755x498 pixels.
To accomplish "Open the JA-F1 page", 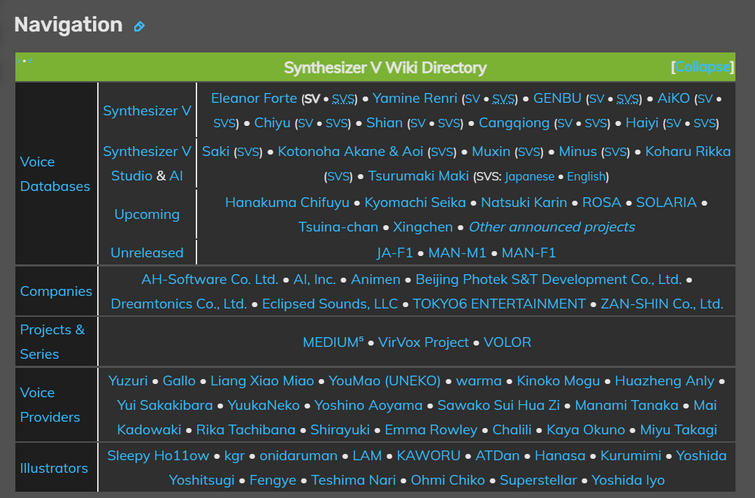I will point(395,253).
